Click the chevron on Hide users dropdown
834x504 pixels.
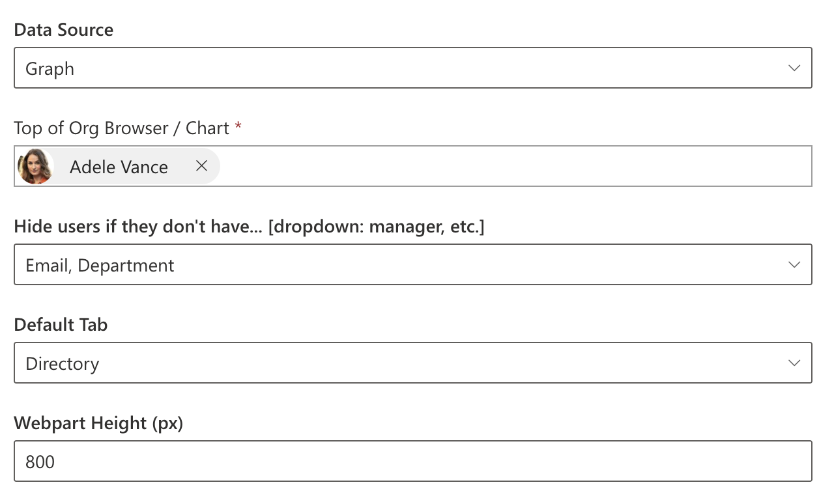point(794,264)
